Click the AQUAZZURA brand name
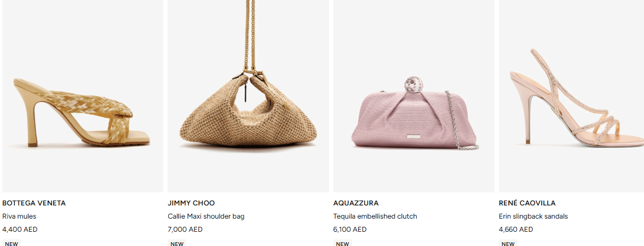The height and width of the screenshot is (246, 644). (356, 203)
